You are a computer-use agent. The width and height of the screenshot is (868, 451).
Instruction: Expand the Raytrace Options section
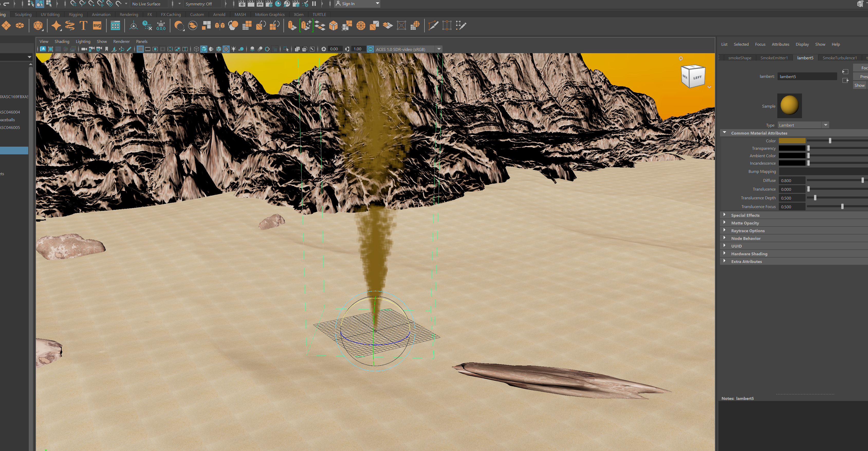[724, 230]
